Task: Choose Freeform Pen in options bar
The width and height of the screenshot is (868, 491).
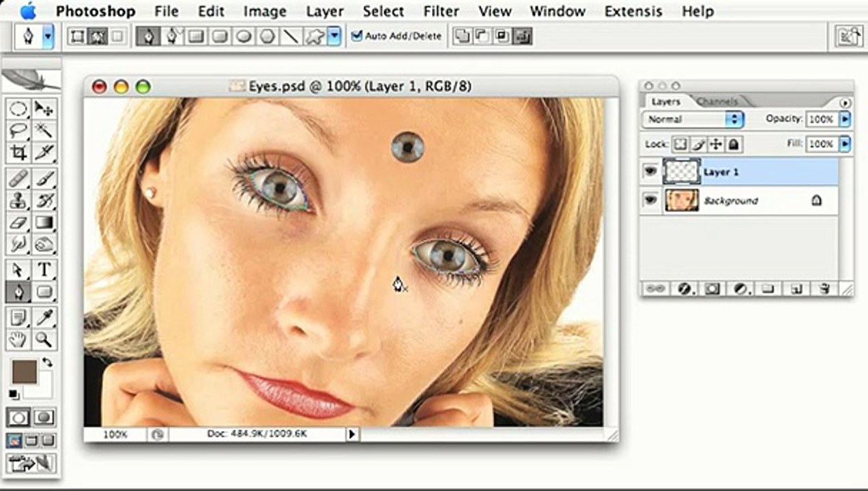Action: tap(173, 36)
